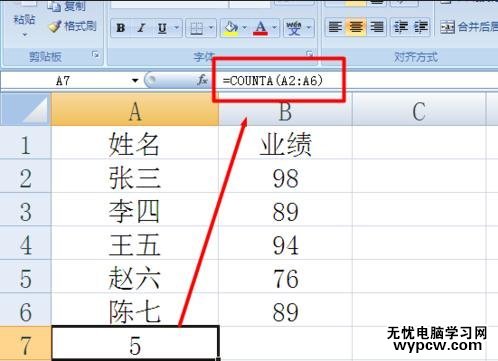Click cell containing 陈七
This screenshot has width=498, height=361.
[x=135, y=310]
